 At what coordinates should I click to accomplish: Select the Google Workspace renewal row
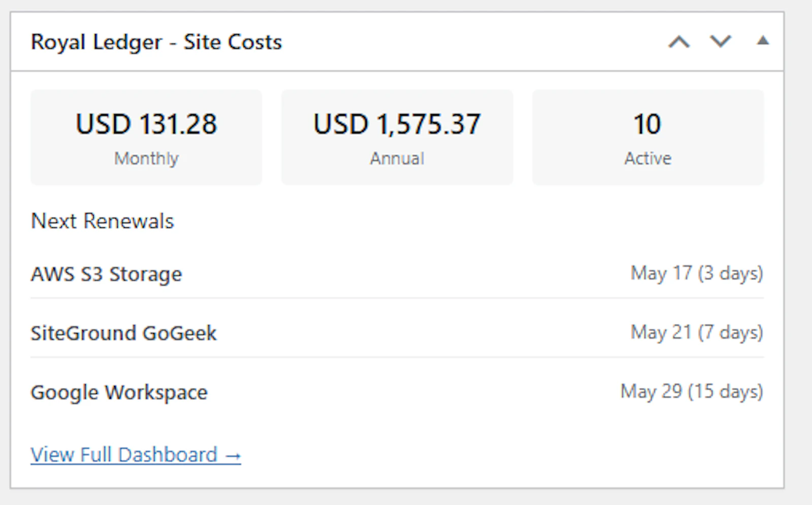pyautogui.click(x=397, y=392)
